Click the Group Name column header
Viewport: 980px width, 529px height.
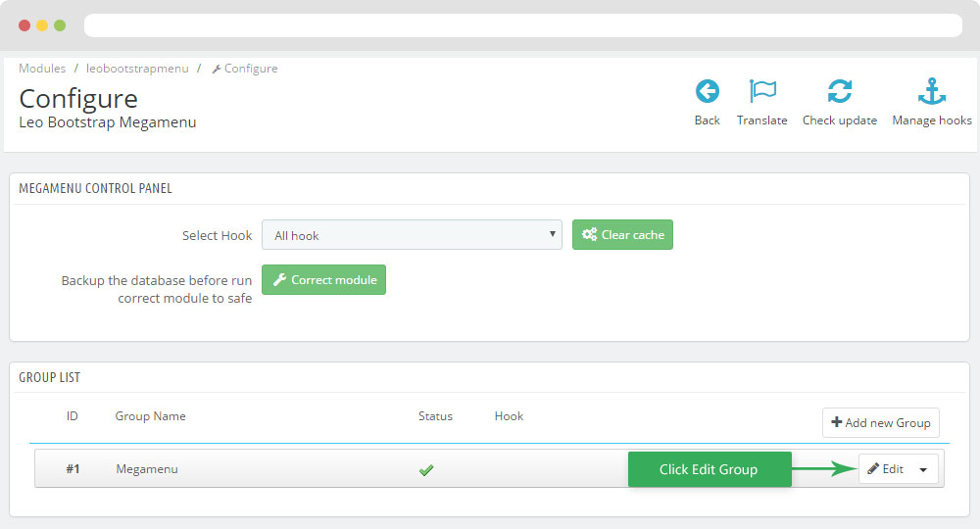pos(150,416)
